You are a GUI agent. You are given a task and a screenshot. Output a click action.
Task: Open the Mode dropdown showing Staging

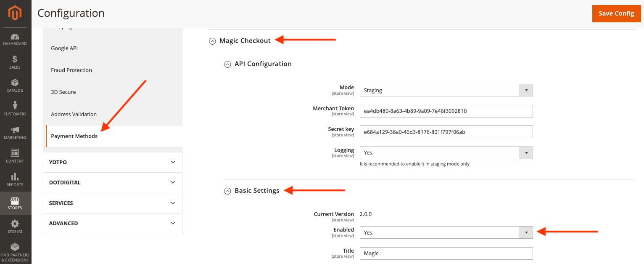pyautogui.click(x=446, y=90)
